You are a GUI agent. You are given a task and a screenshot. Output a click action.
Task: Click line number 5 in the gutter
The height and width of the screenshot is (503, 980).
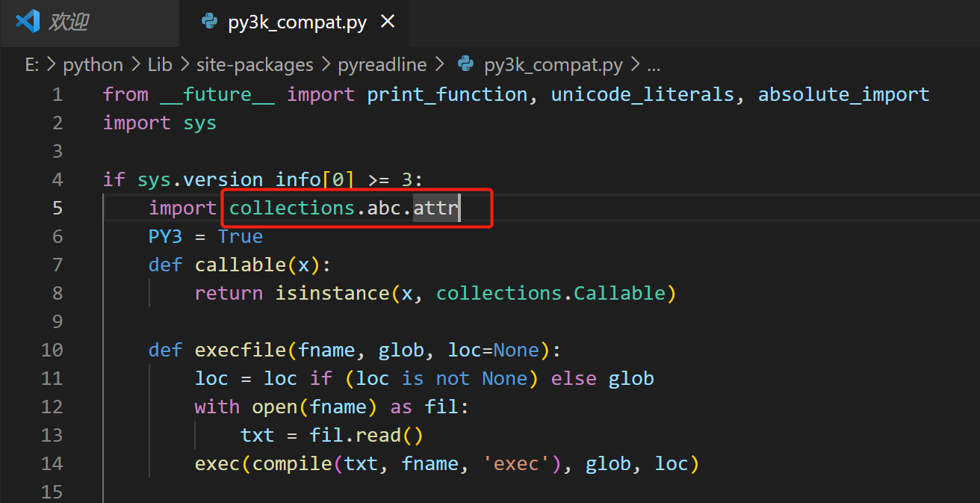(58, 208)
